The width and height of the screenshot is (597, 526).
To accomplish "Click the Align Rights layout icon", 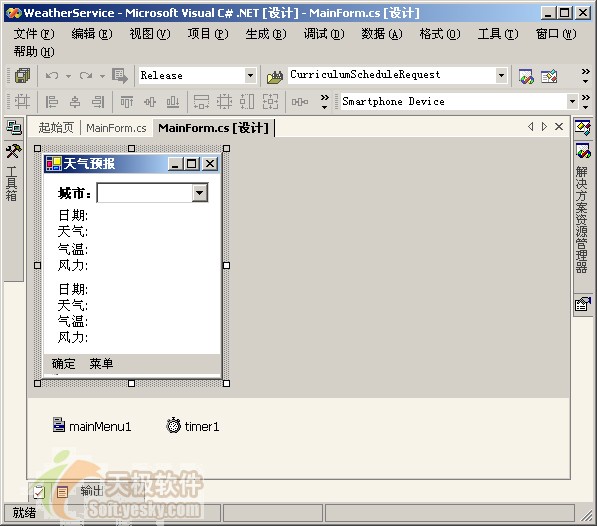I will (x=98, y=102).
